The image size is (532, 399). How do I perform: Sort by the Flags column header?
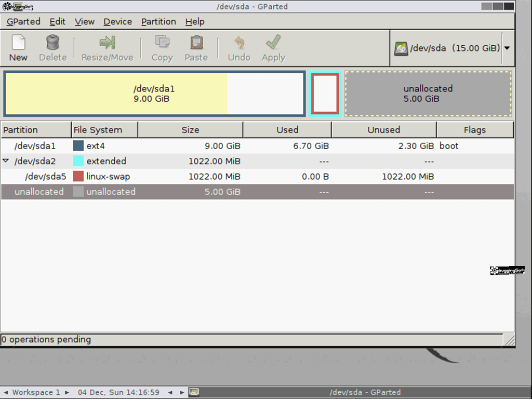[x=475, y=130]
